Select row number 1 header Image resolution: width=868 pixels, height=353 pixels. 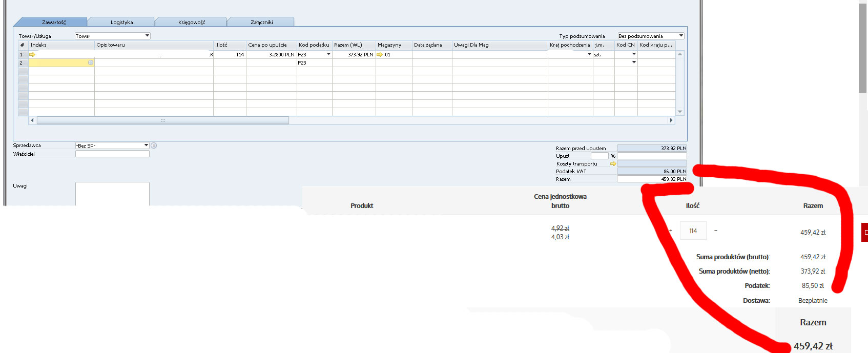point(23,54)
